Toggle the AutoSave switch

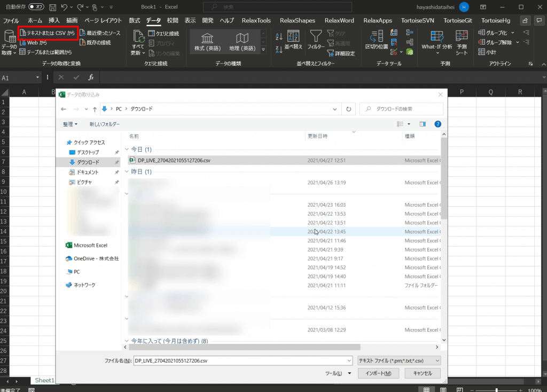tap(36, 7)
